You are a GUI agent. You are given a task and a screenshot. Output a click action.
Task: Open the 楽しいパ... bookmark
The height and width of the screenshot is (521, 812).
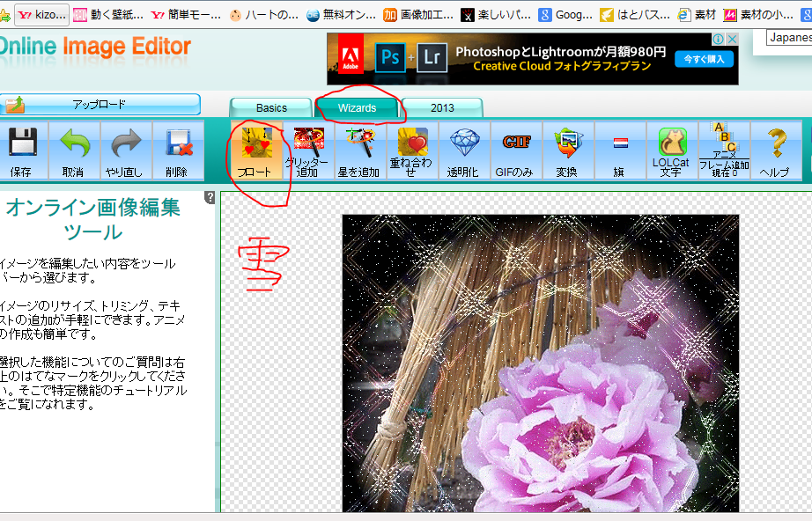496,15
